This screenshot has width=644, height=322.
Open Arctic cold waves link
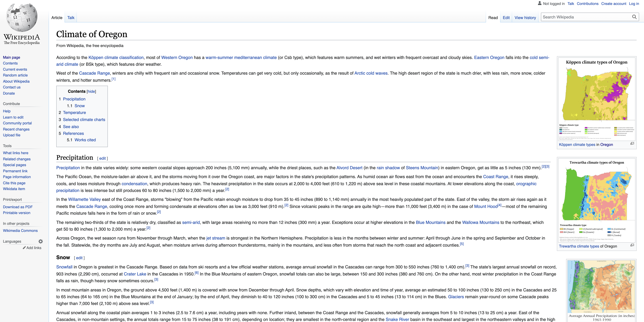coord(371,73)
